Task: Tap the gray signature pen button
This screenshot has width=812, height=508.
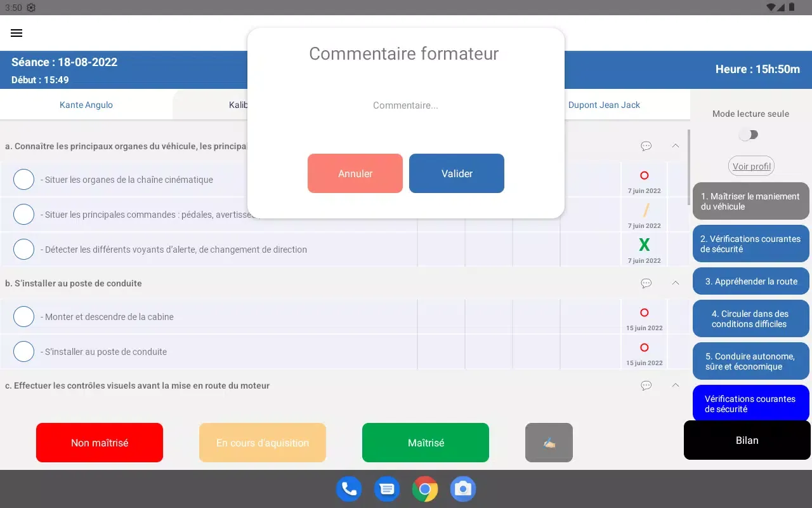Action: tap(549, 443)
